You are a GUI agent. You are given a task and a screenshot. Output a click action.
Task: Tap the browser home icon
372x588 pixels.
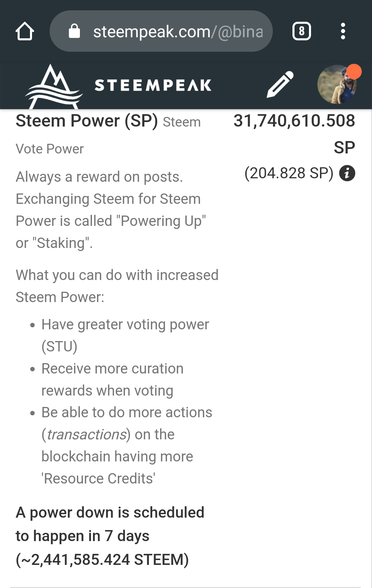(x=25, y=31)
